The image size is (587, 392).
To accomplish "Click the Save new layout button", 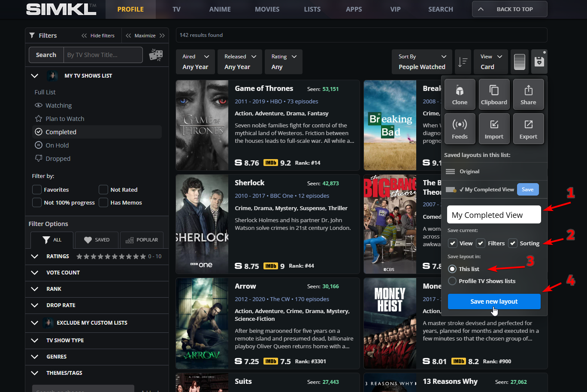I will pyautogui.click(x=494, y=302).
